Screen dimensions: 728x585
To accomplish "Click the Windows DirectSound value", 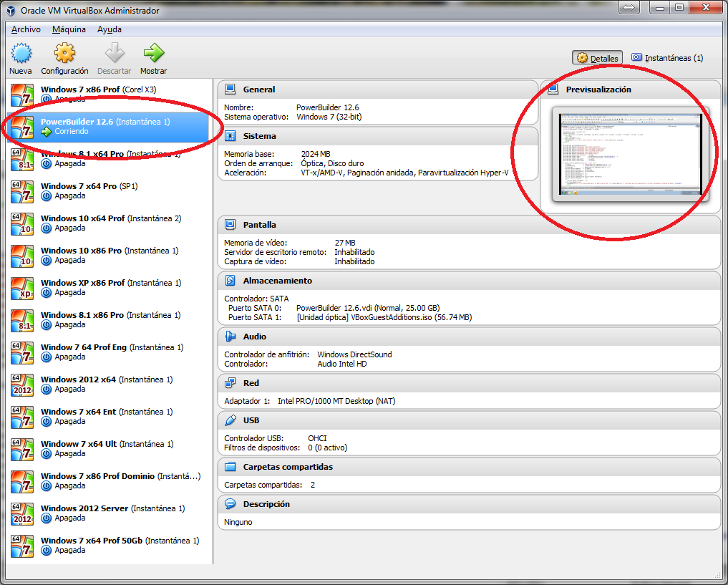I will pyautogui.click(x=355, y=354).
